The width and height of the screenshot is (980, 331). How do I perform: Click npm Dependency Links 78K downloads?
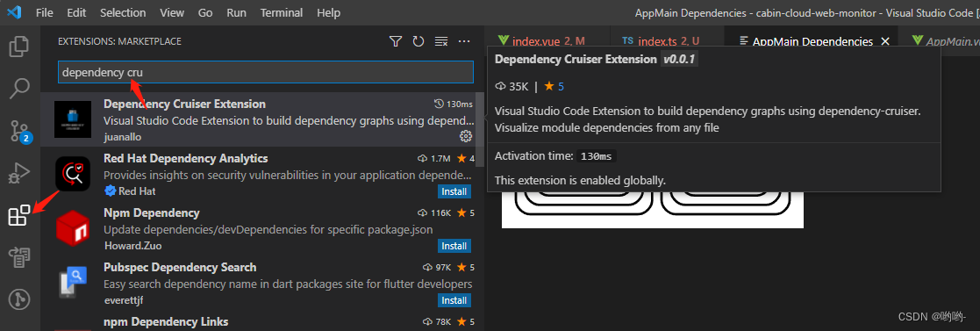coord(438,321)
